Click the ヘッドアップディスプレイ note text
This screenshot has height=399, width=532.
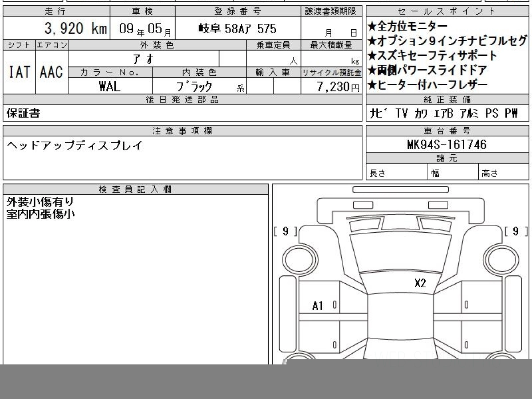[74, 145]
